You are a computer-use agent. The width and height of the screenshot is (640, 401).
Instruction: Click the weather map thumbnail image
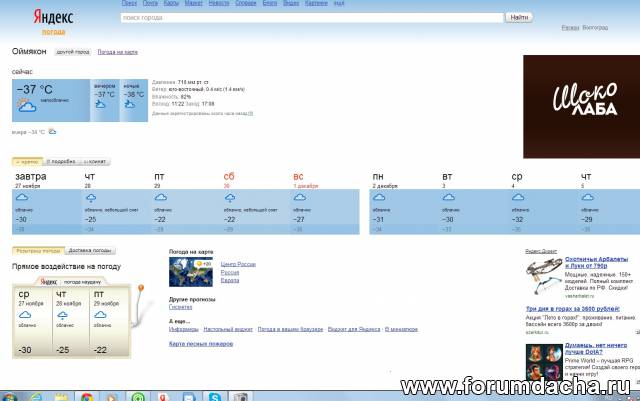[192, 271]
